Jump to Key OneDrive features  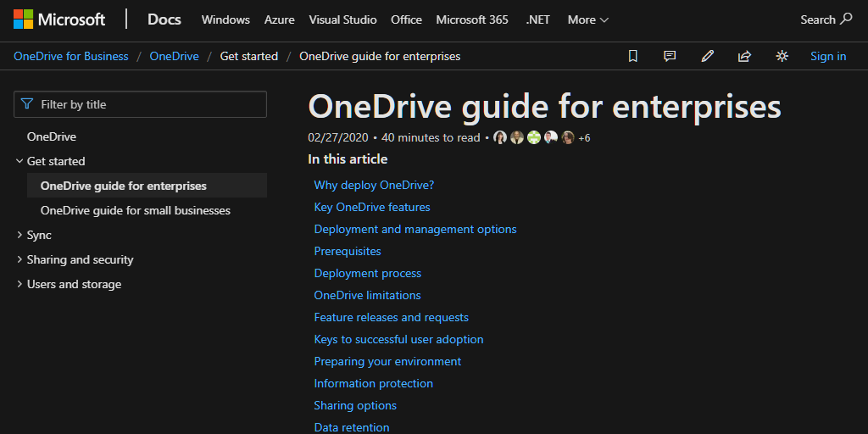372,207
